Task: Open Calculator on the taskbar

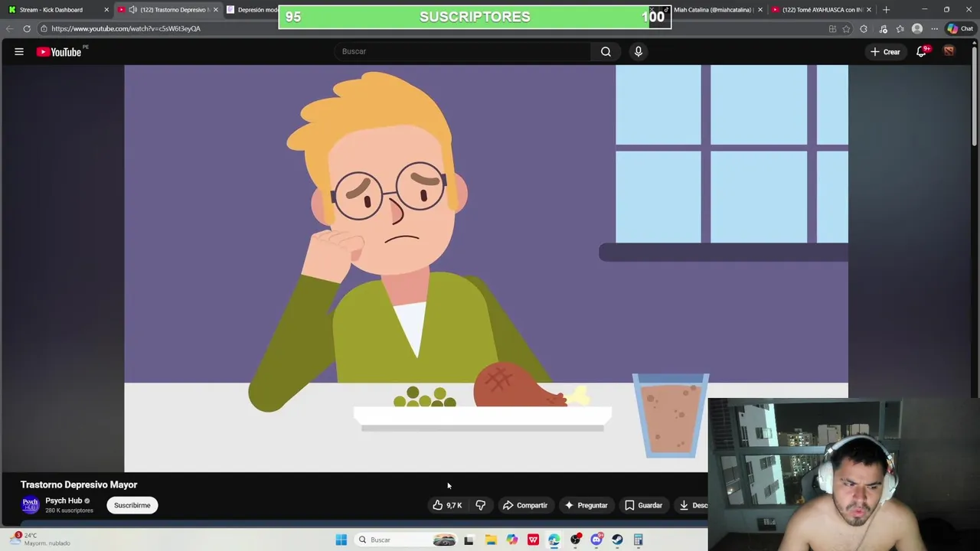Action: (x=638, y=540)
